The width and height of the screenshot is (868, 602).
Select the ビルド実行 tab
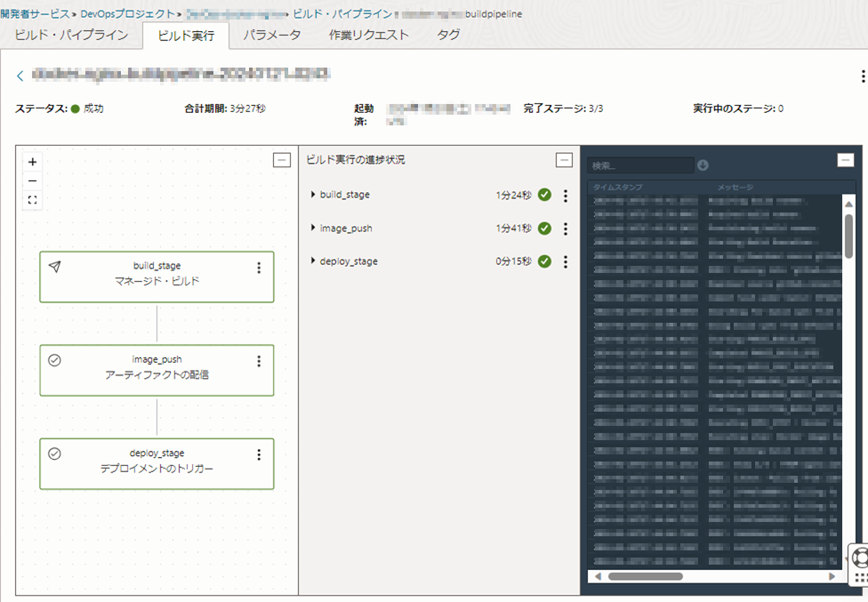tap(186, 35)
